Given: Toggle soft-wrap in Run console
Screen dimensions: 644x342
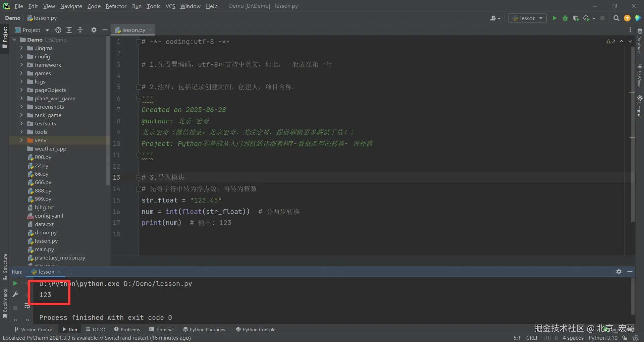Looking at the screenshot, I should tap(27, 306).
